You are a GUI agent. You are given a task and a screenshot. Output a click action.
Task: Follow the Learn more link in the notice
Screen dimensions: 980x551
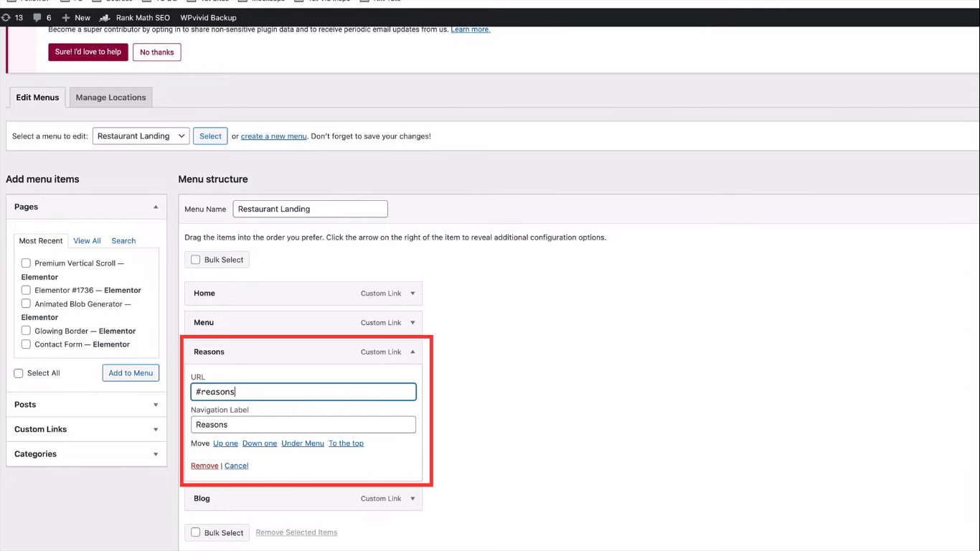[x=471, y=29]
